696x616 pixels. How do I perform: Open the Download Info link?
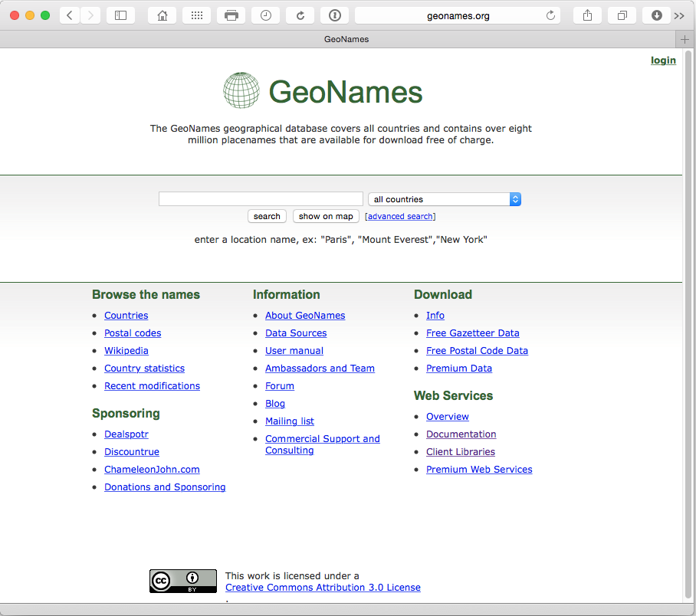(435, 316)
